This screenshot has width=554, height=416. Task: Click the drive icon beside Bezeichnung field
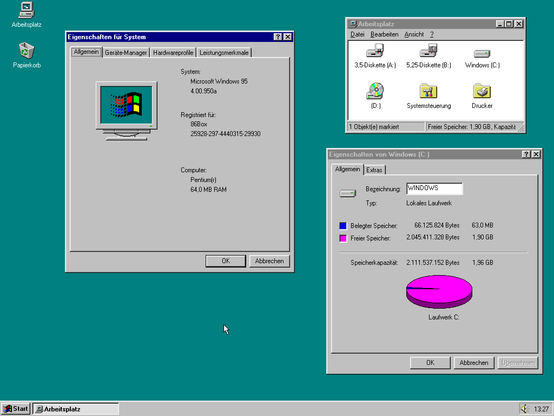coord(348,193)
